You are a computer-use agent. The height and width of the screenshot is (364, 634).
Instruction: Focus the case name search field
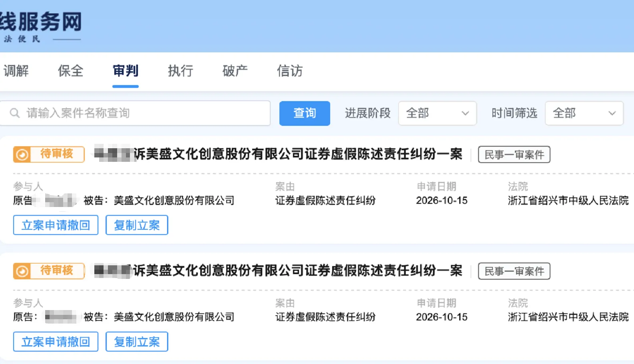tap(135, 113)
